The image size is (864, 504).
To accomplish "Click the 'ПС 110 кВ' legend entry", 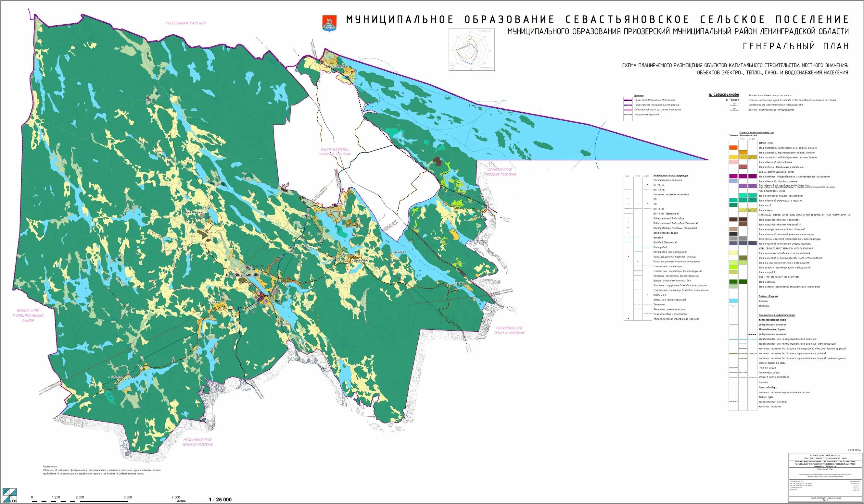I will coord(659,185).
